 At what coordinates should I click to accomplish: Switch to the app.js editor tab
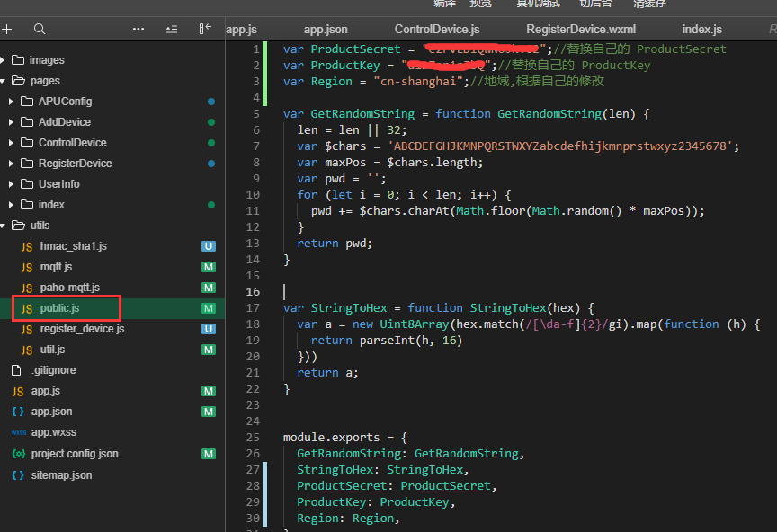pyautogui.click(x=241, y=30)
